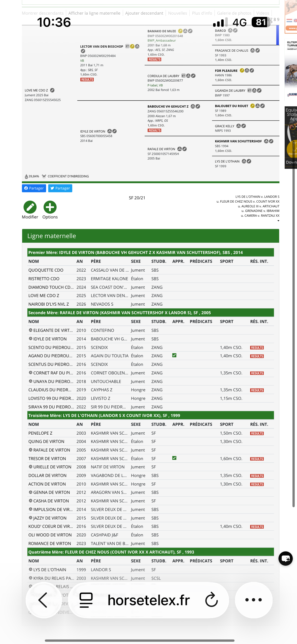
Task: Open the chat bubble support icon
Action: [285, 559]
